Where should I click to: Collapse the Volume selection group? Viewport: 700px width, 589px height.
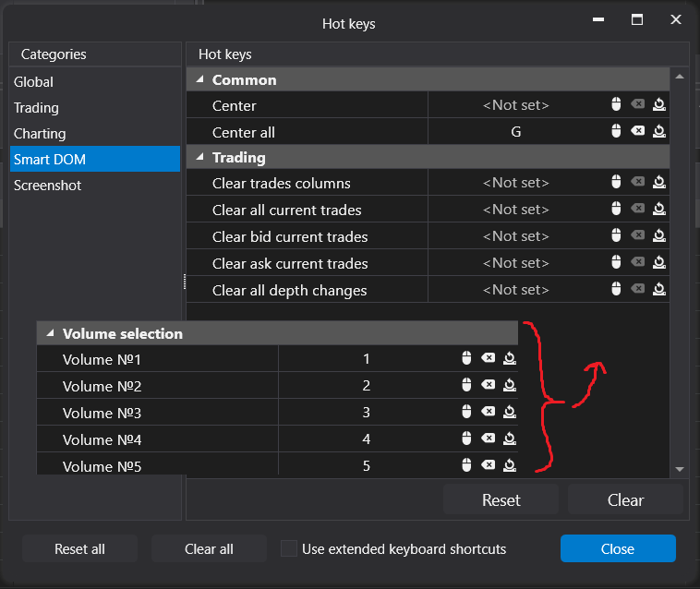coord(50,333)
